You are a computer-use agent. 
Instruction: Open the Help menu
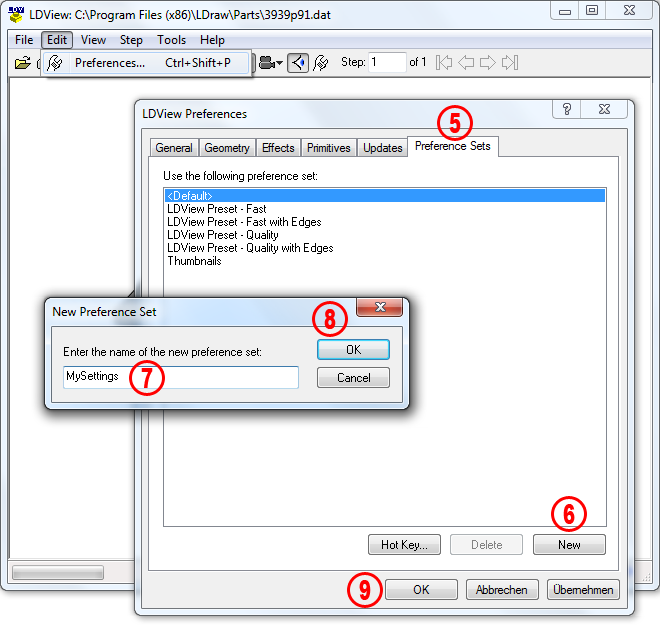click(x=212, y=40)
